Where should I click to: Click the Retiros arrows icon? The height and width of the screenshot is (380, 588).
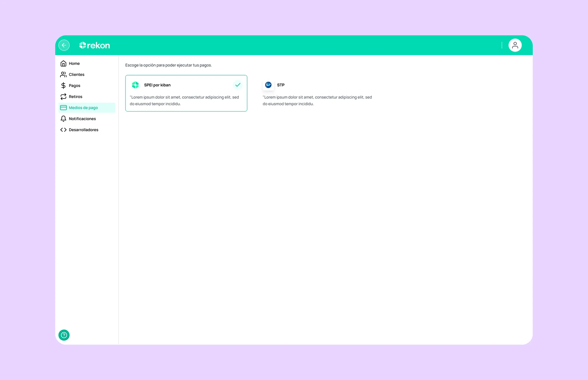[x=63, y=96]
